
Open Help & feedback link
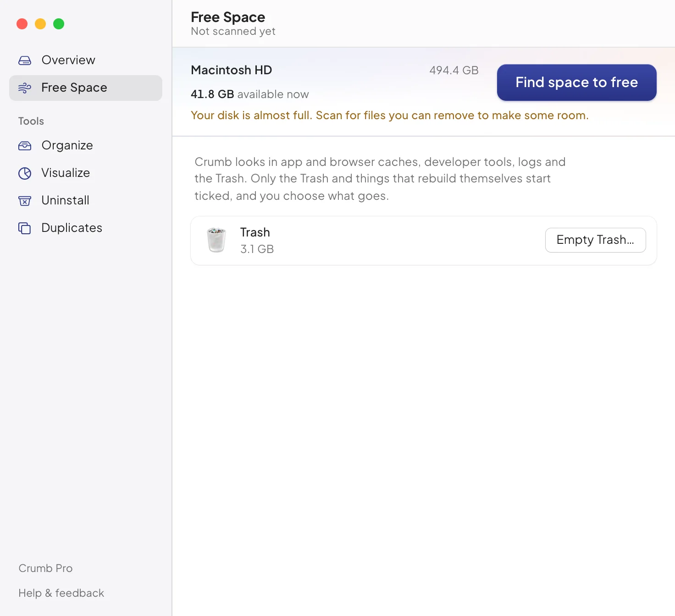pyautogui.click(x=61, y=593)
